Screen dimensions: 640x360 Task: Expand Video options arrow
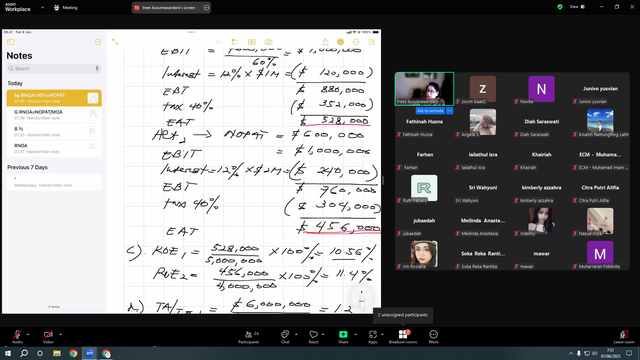coord(60,334)
